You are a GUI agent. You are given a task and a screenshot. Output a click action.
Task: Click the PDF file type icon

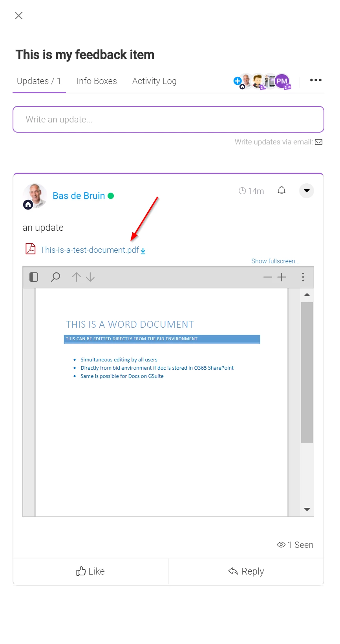click(30, 249)
